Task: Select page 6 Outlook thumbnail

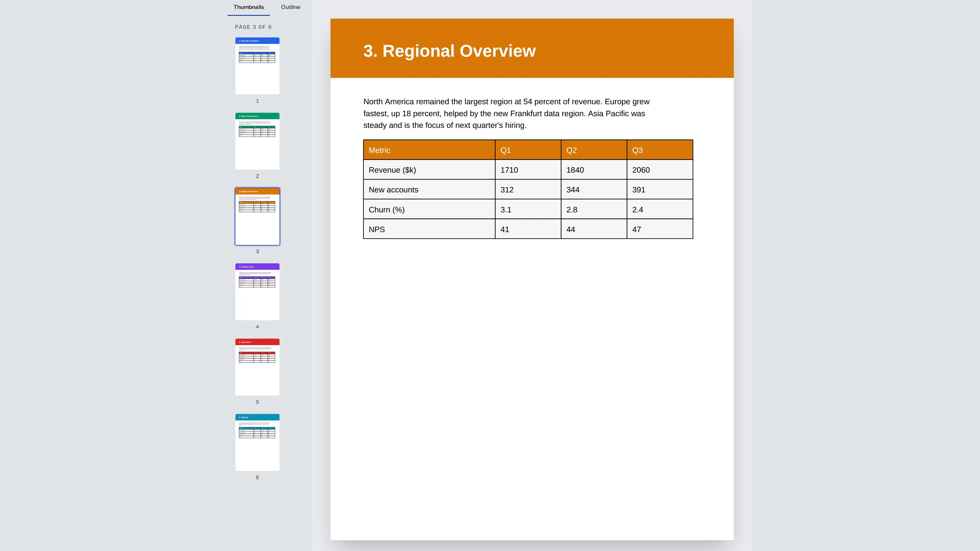Action: pos(257,442)
